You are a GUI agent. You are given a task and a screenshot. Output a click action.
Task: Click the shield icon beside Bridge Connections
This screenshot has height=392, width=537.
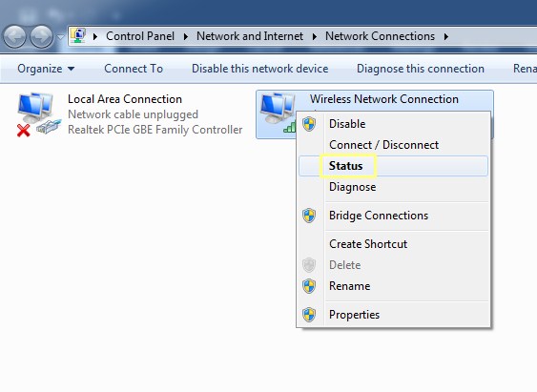coord(309,216)
